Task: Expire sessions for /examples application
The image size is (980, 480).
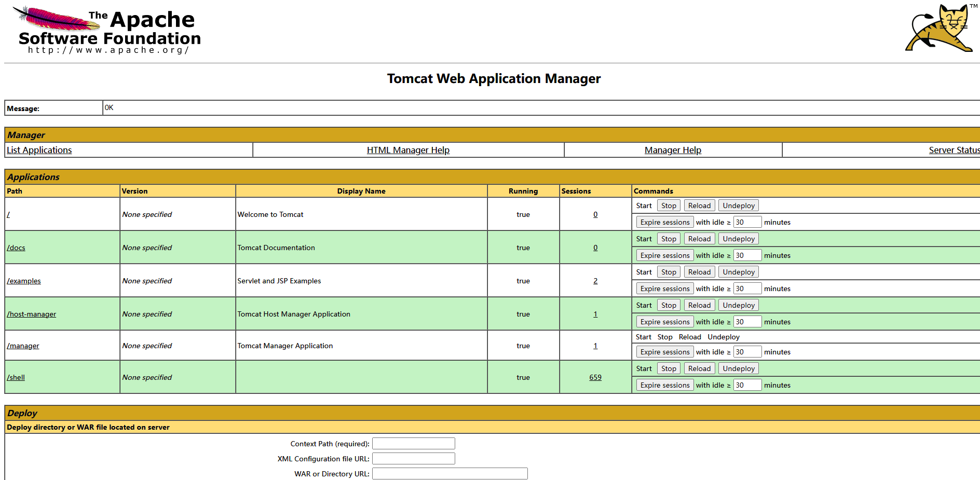Action: coord(665,289)
